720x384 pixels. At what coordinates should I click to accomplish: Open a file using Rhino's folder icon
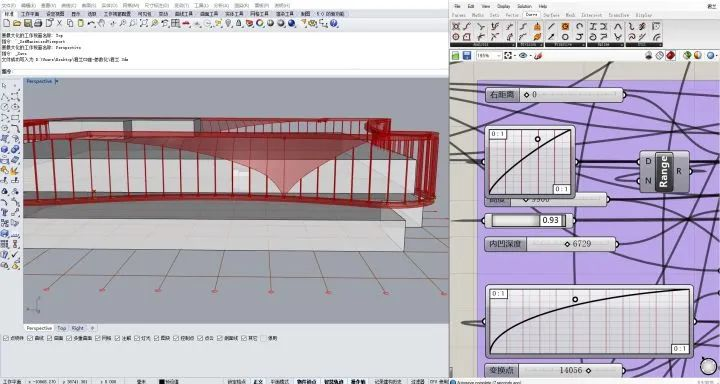17,23
